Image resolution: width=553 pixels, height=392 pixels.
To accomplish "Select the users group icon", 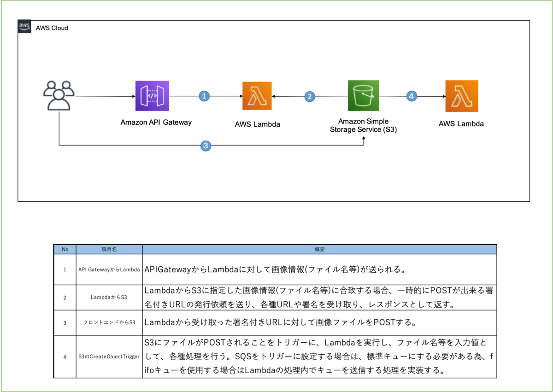I will 59,96.
